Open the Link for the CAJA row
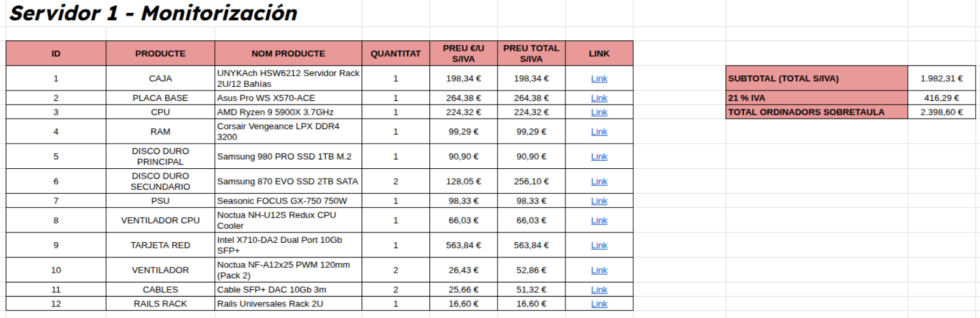Image resolution: width=980 pixels, height=318 pixels. pyautogui.click(x=599, y=78)
